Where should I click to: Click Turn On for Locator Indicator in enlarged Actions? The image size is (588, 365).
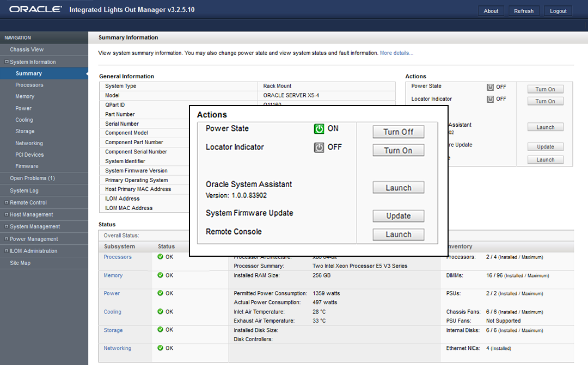pos(398,150)
